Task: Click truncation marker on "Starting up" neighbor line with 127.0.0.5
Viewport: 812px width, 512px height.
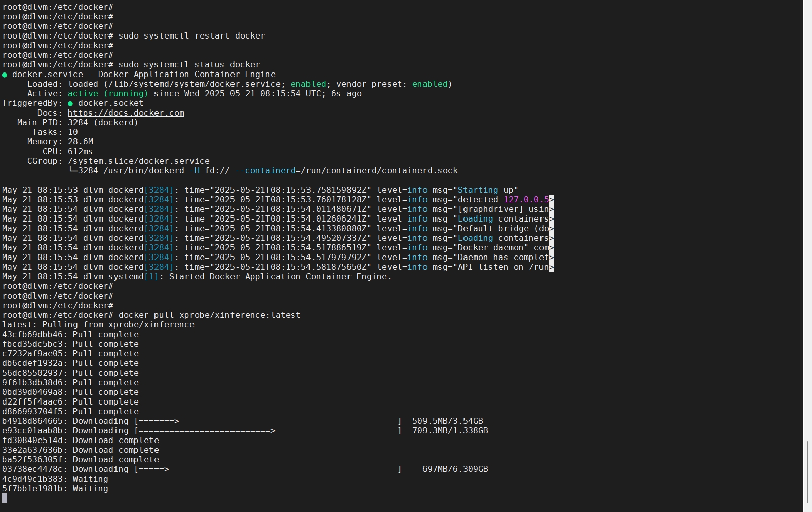Action: pyautogui.click(x=552, y=200)
